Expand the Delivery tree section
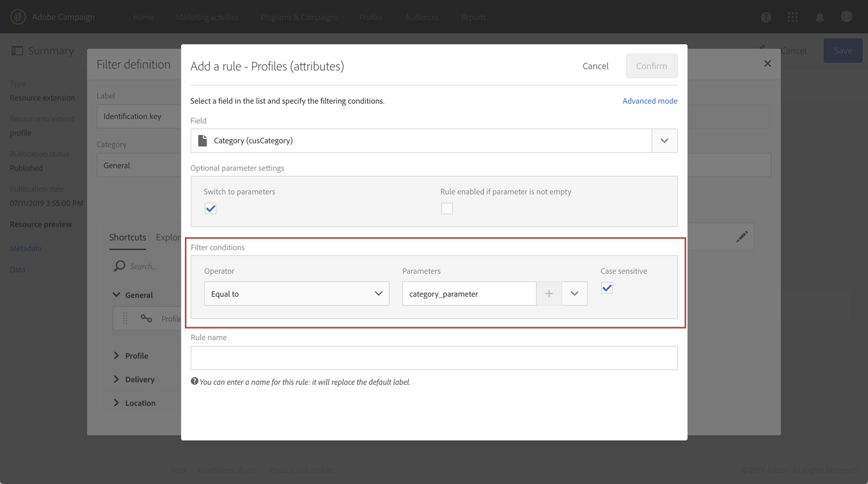This screenshot has height=484, width=868. [x=116, y=379]
